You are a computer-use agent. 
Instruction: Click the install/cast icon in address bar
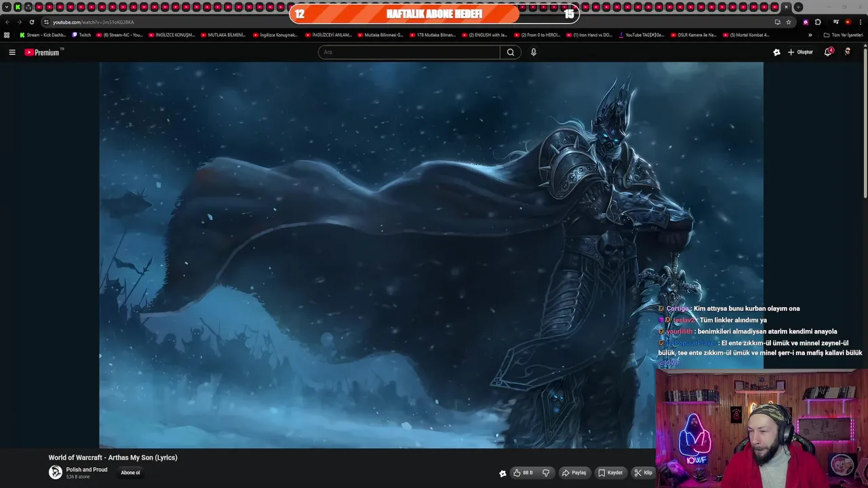coord(777,22)
